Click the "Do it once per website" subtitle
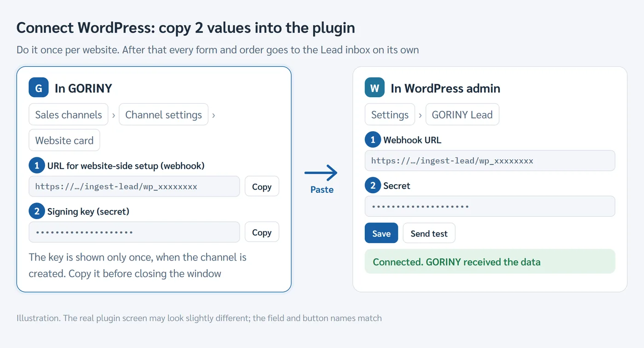This screenshot has width=644, height=348. point(218,50)
